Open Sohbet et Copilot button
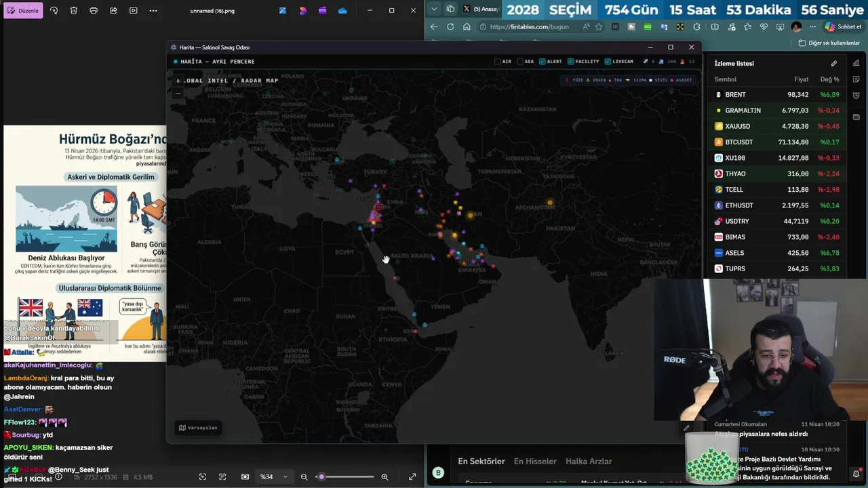This screenshot has height=488, width=868. click(x=843, y=27)
